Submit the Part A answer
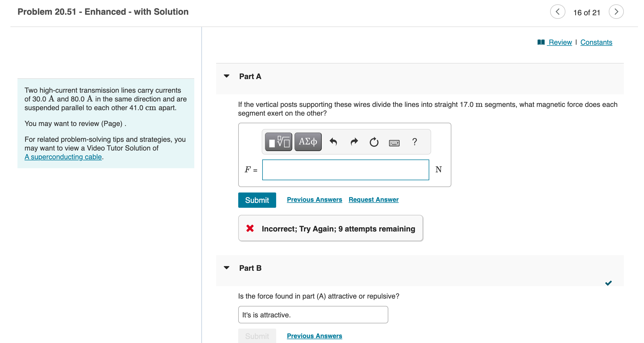 coord(257,200)
